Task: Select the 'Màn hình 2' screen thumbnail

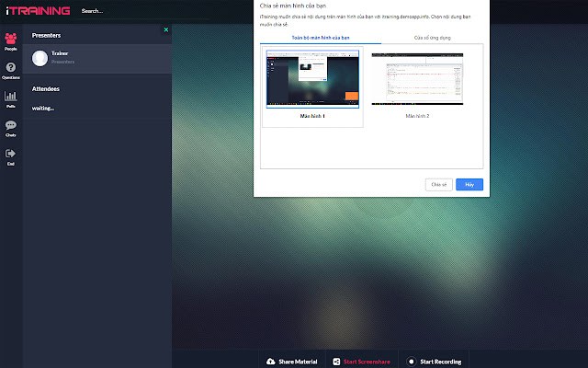Action: 417,79
